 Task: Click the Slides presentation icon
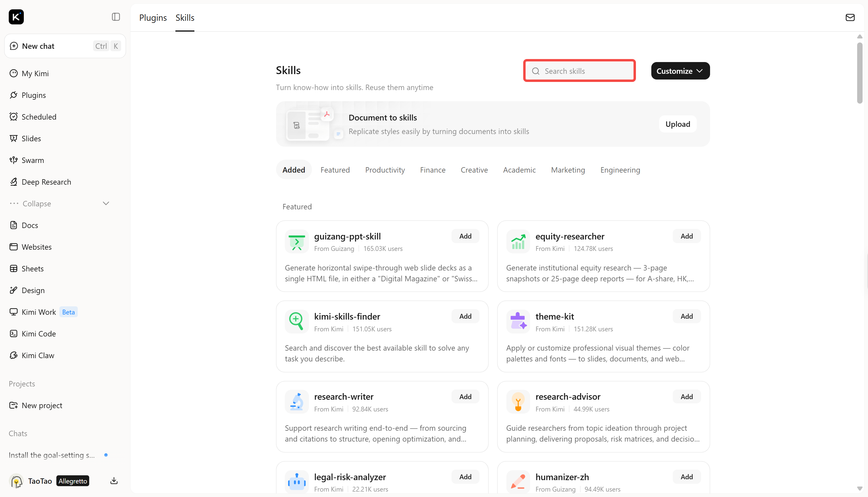tap(14, 138)
